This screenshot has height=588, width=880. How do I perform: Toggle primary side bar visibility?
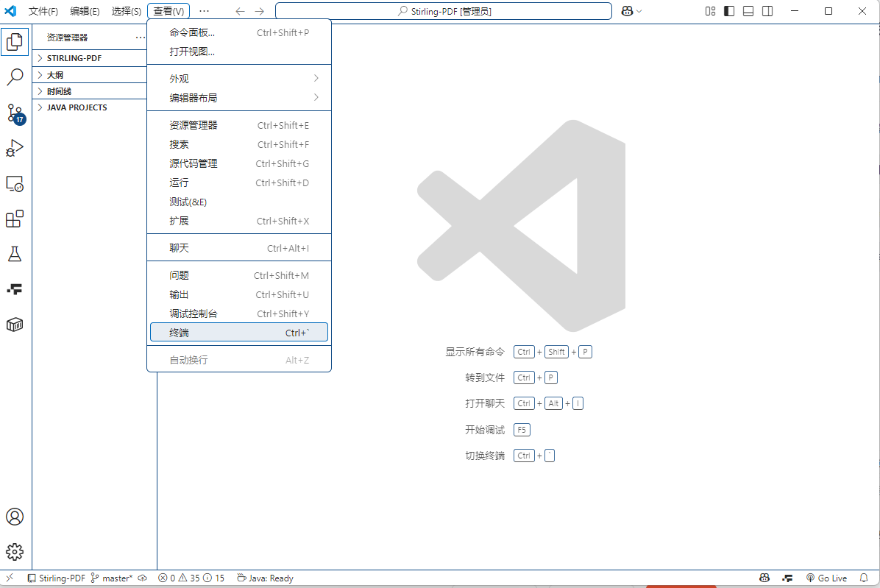click(729, 11)
